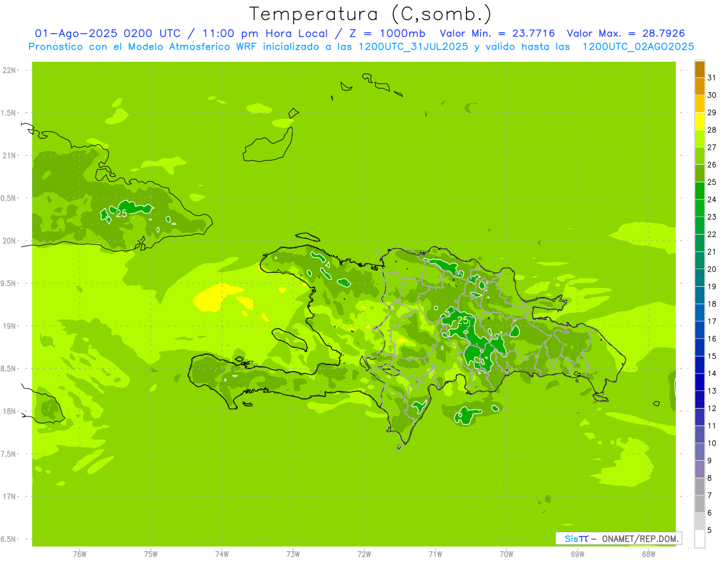
Task: Click the number 31 in the color legend
Action: [712, 78]
